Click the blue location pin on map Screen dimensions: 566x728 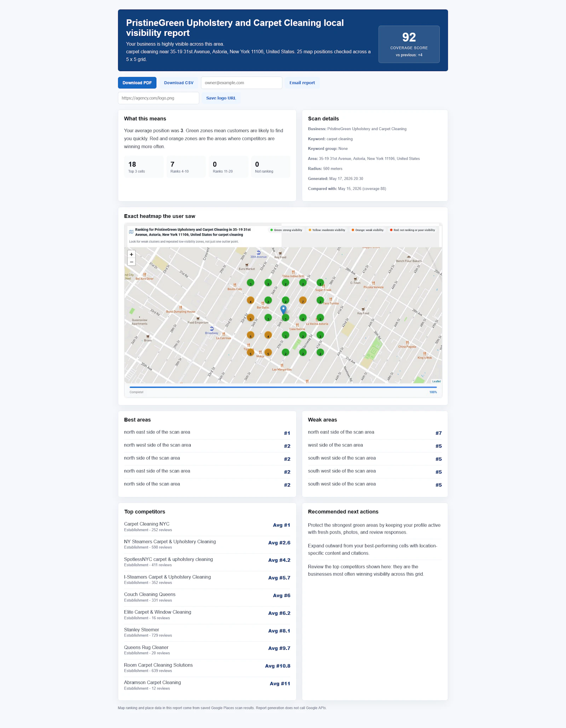click(283, 310)
